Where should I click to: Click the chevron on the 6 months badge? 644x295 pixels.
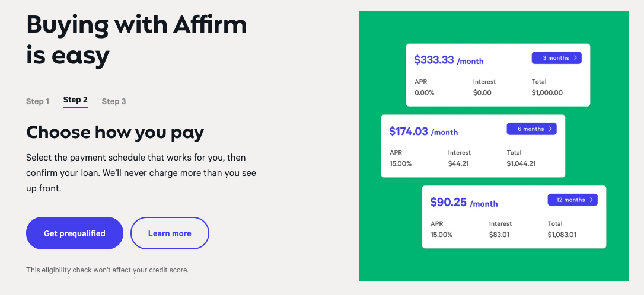pyautogui.click(x=550, y=129)
